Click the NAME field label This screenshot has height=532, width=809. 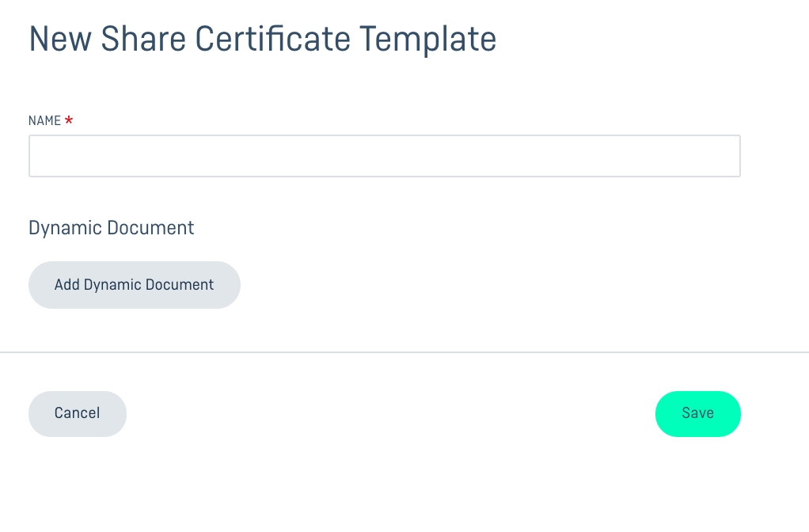pos(45,121)
